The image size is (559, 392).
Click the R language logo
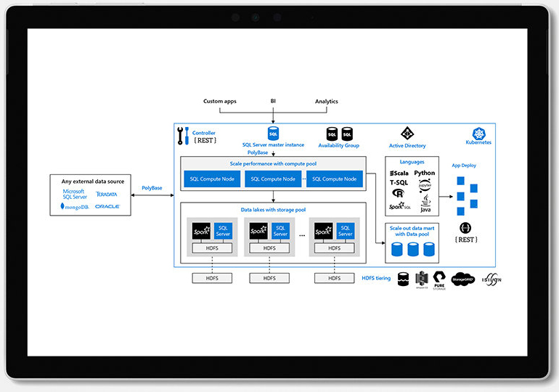[398, 193]
